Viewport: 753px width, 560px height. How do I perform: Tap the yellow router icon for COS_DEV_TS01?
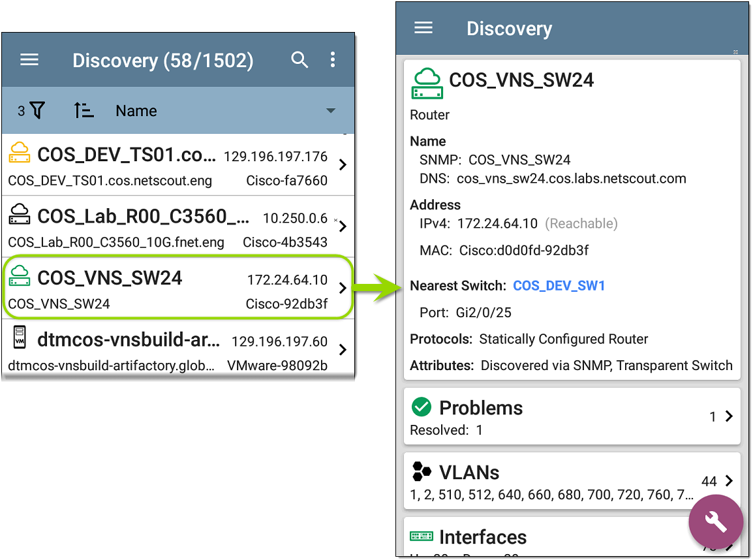pos(19,153)
